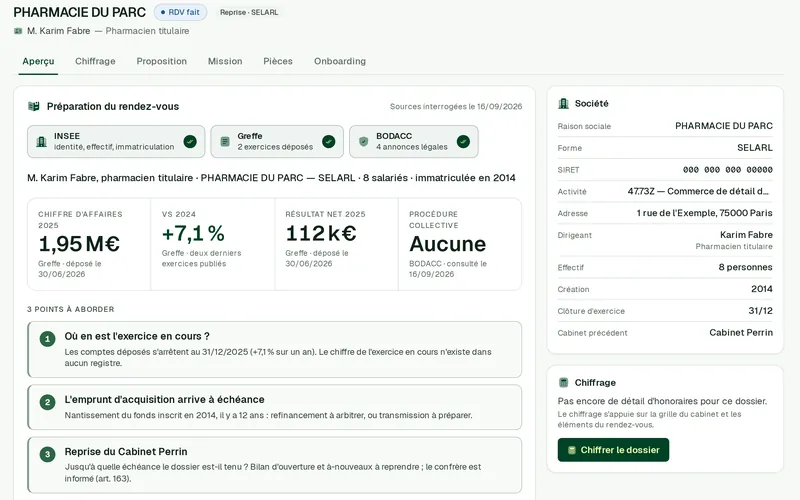Screen dimensions: 800x500
Task: Open the Chiffrage tab
Action: (95, 61)
